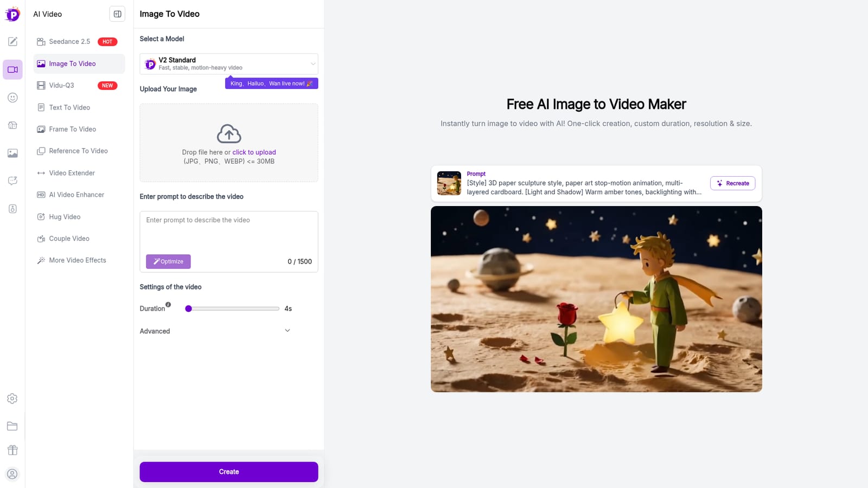Open the picture icon in left rail
The image size is (868, 488).
12,153
